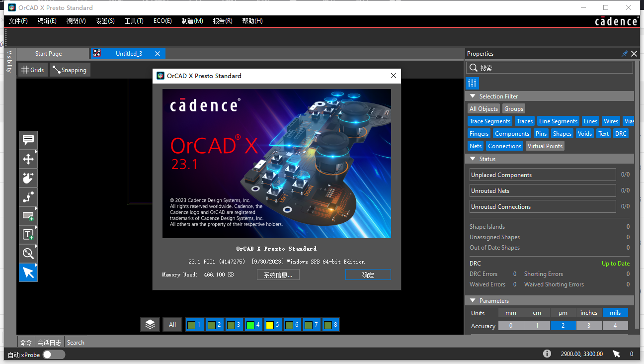Viewport: 644px width, 364px height.
Task: Click the main window OrCAD app icon
Action: (x=12, y=7)
